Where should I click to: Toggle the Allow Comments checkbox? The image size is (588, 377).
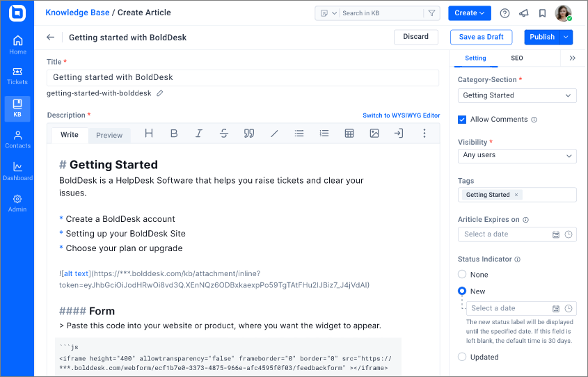point(462,120)
